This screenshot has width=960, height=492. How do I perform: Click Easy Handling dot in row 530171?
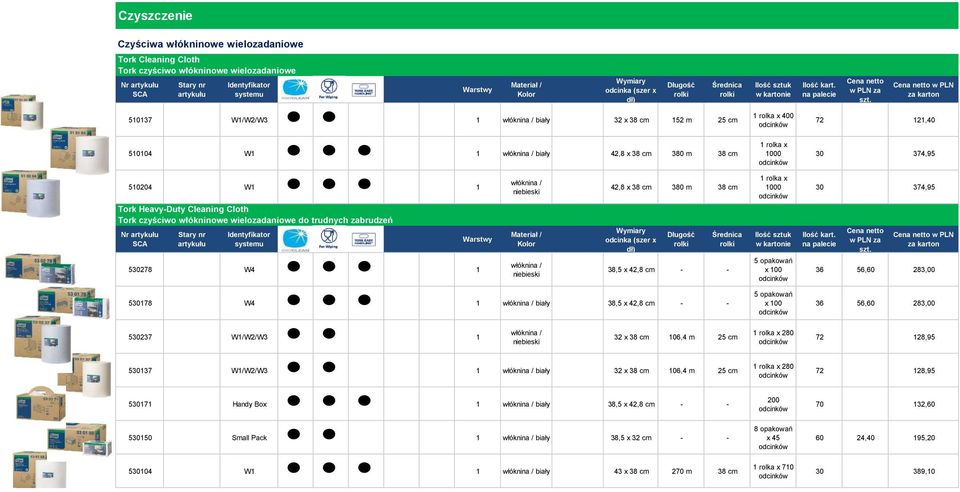364,400
